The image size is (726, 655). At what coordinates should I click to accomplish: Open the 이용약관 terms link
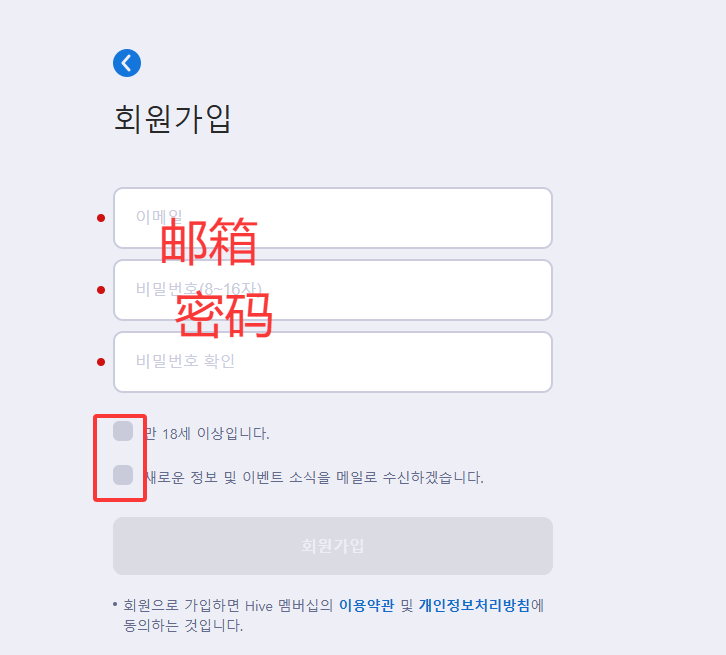[x=366, y=605]
